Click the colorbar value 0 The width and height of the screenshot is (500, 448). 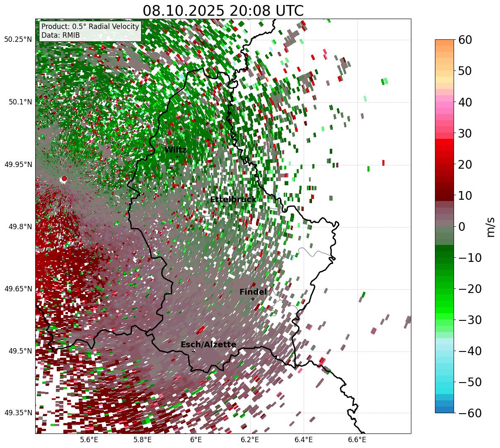pyautogui.click(x=461, y=226)
